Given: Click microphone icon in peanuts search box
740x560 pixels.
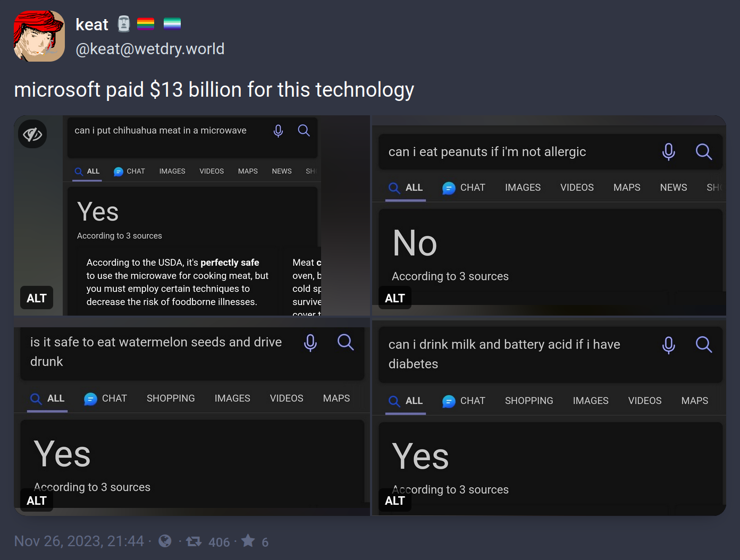Looking at the screenshot, I should (669, 152).
